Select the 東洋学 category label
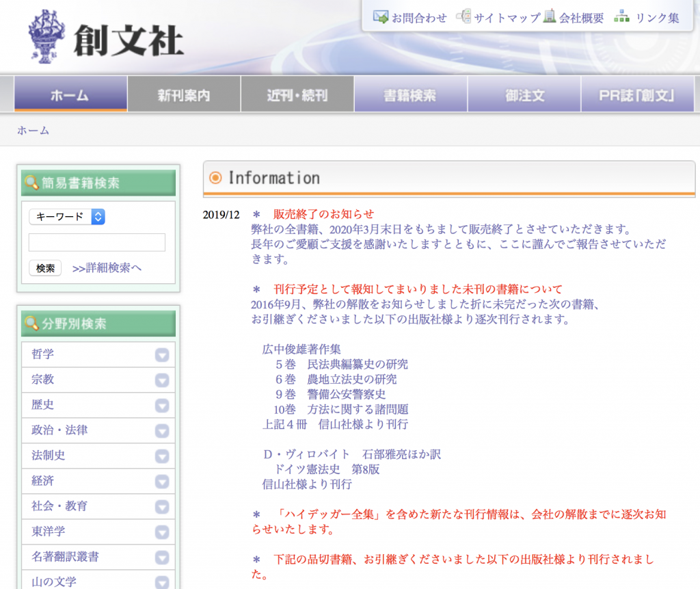The image size is (700, 589). 49,532
